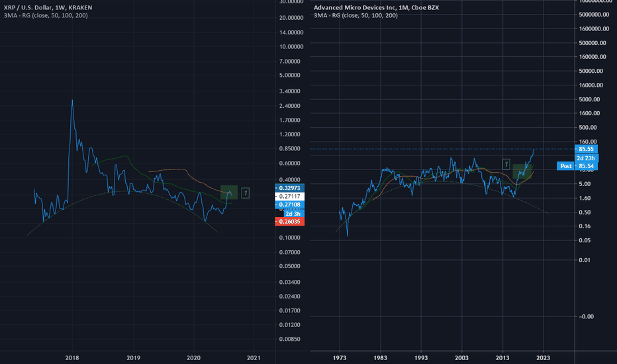The width and height of the screenshot is (617, 364).
Task: Click the 1.60 AMD scale value
Action: pos(585,198)
